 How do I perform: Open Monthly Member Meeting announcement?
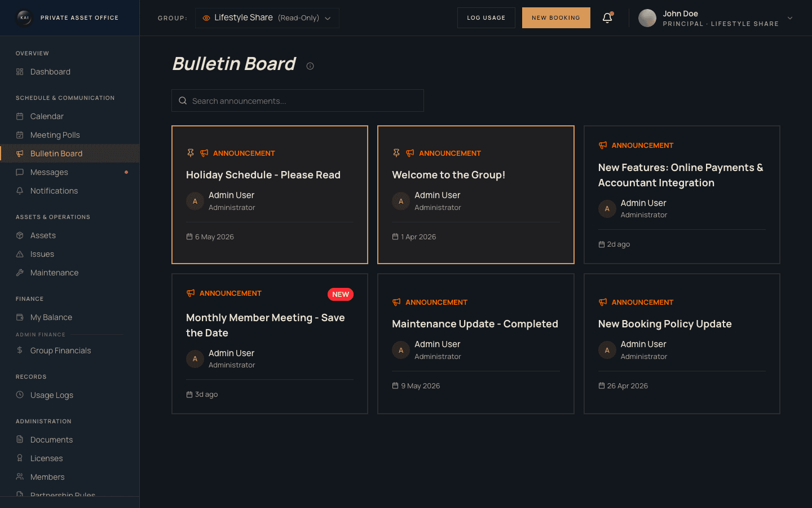click(270, 344)
